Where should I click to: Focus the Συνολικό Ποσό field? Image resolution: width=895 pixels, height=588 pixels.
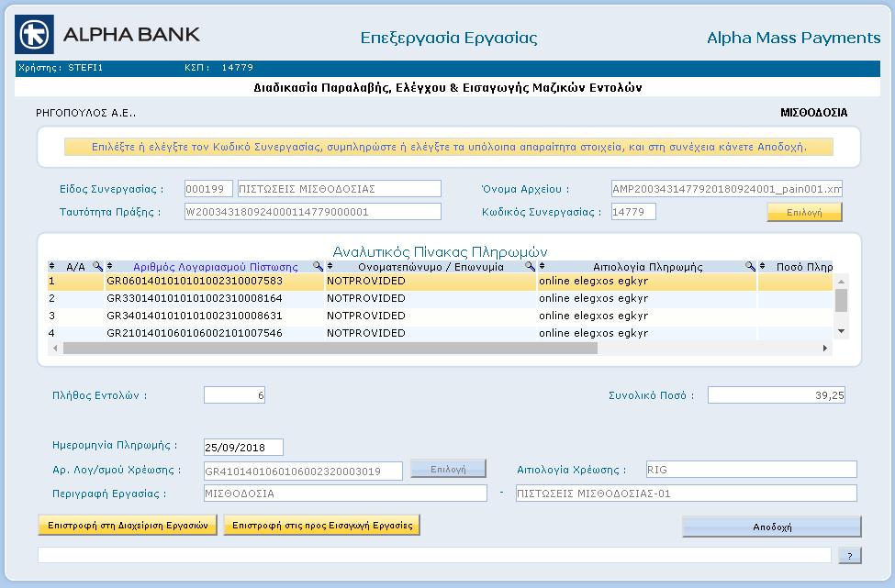777,395
